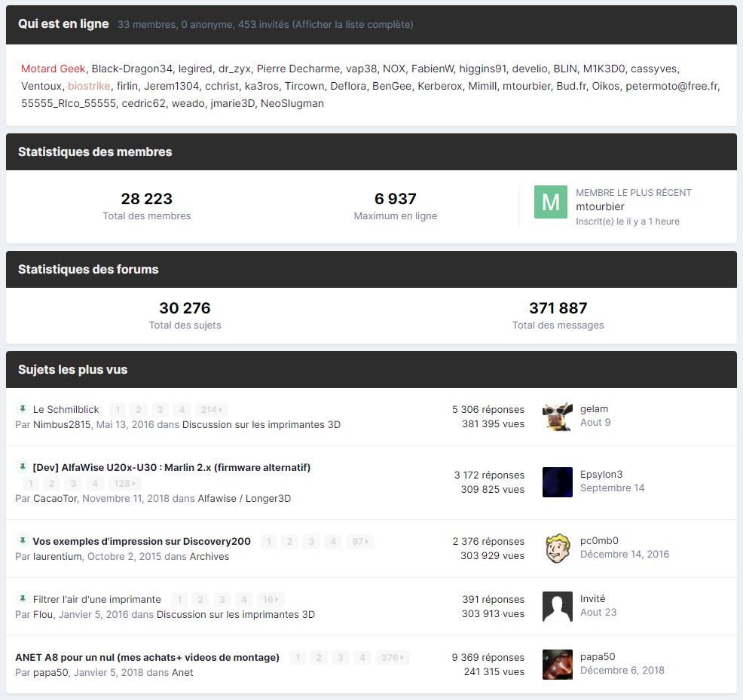
Task: Open Motard Geek's profile
Action: (x=53, y=69)
